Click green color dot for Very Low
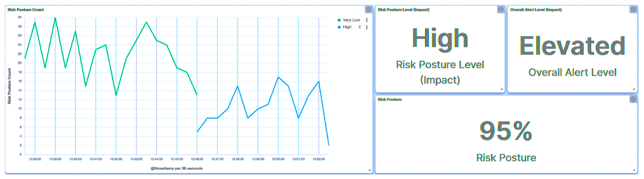The width and height of the screenshot is (644, 179). [339, 20]
